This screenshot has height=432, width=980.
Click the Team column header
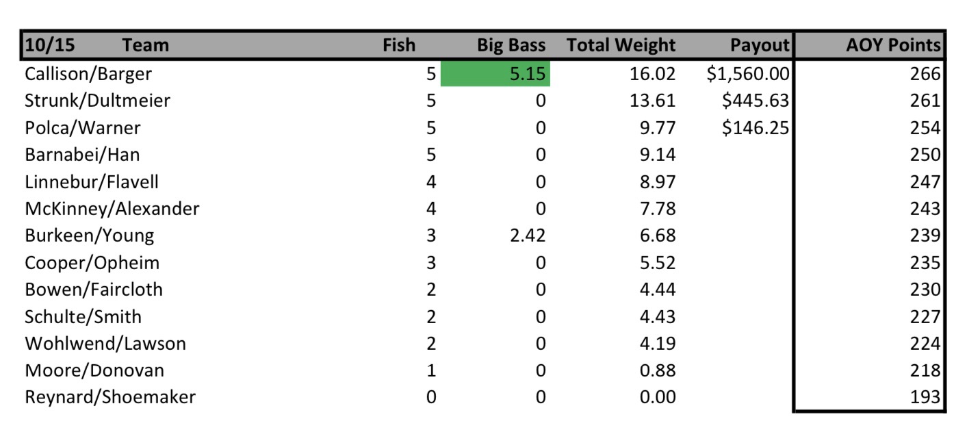tap(145, 46)
